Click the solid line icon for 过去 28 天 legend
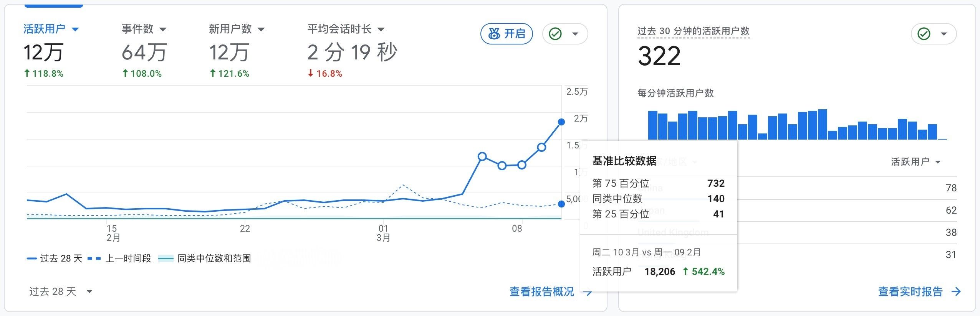This screenshot has height=316, width=980. point(31,258)
